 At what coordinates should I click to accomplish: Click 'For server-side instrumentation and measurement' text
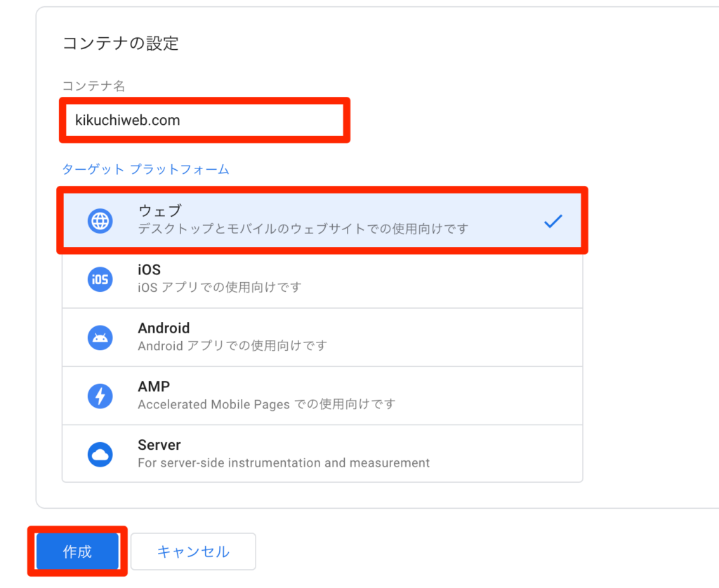[x=284, y=463]
